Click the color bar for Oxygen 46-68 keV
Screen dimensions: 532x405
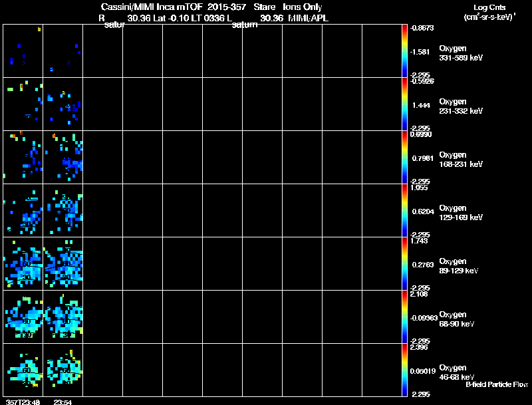click(x=404, y=370)
